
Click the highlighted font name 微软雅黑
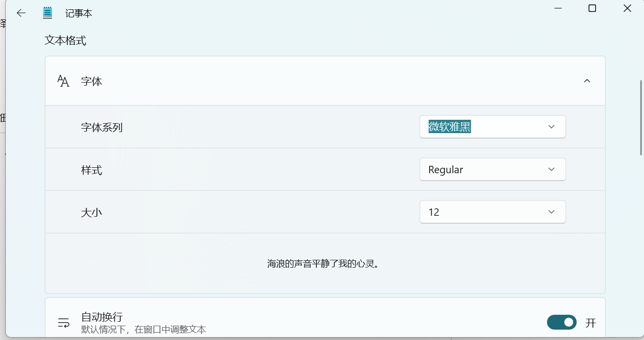448,127
